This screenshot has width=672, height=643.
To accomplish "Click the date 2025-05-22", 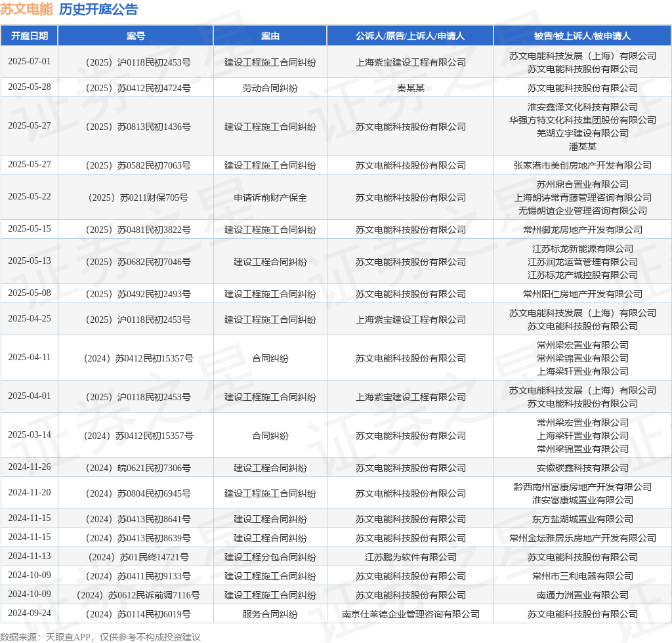I will point(29,197).
